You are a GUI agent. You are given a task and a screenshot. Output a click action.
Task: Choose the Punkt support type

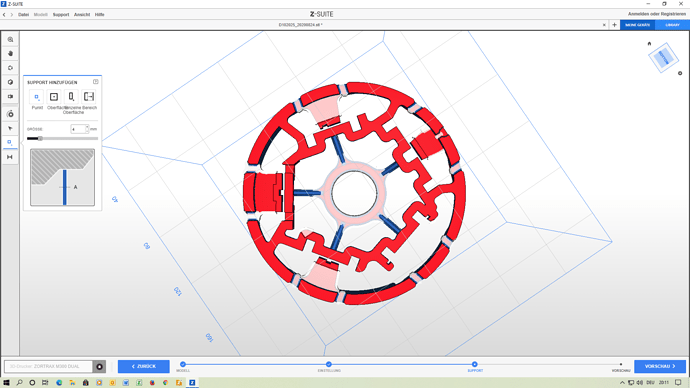coord(37,97)
